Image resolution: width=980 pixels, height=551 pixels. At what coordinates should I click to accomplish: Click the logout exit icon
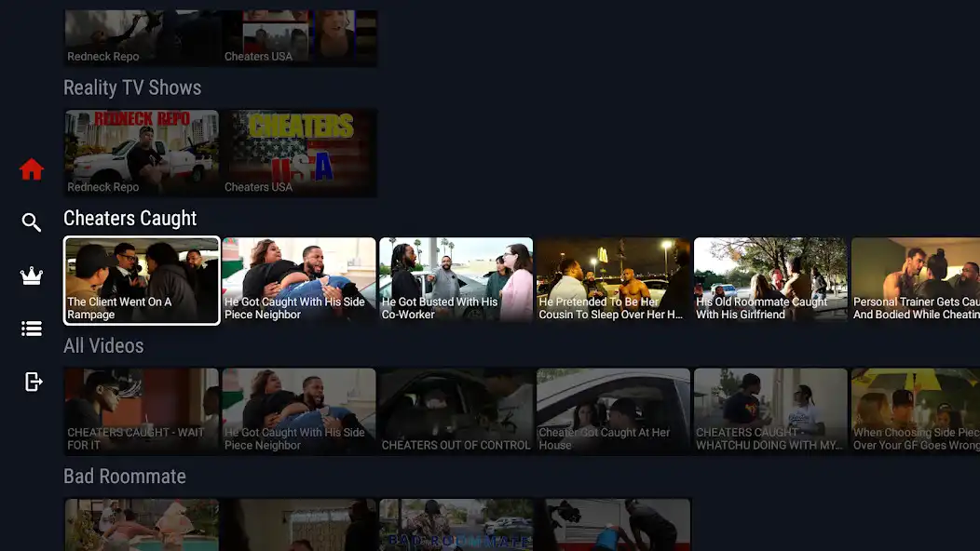click(x=32, y=382)
